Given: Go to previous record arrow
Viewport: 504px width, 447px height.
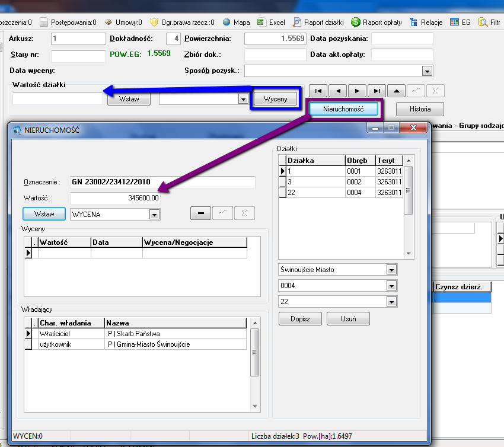Looking at the screenshot, I should click(x=337, y=91).
